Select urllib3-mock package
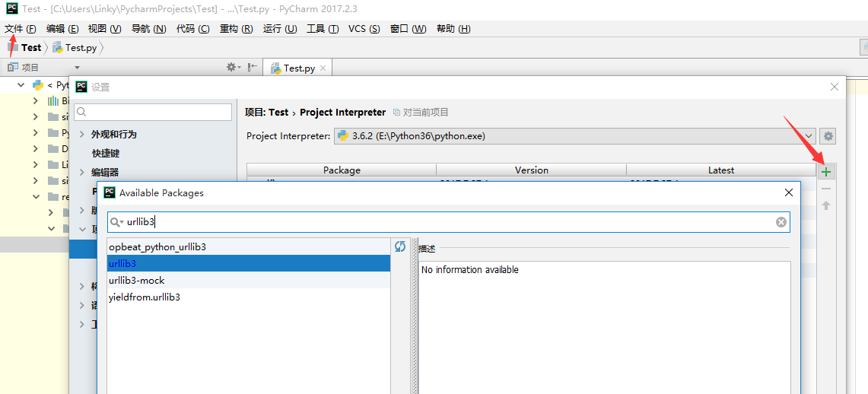Screen dimensions: 868x394 (x=249, y=280)
